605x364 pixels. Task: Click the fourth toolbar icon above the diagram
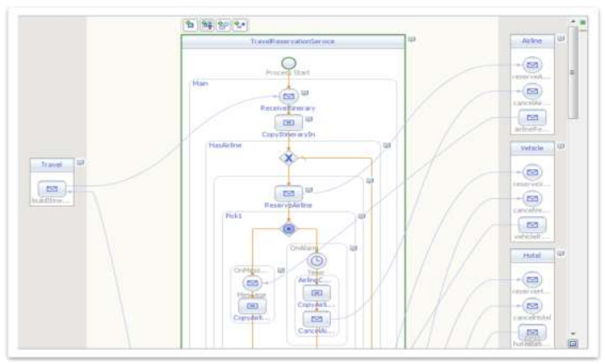[240, 25]
